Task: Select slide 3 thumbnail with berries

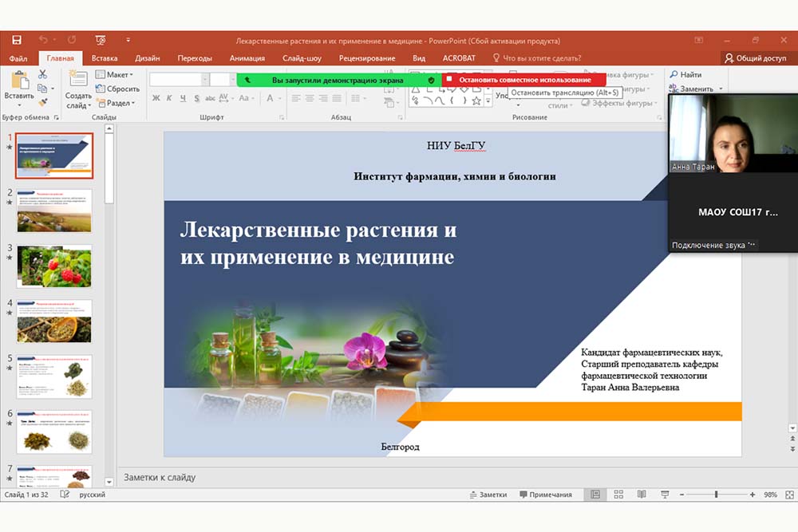Action: pyautogui.click(x=54, y=266)
